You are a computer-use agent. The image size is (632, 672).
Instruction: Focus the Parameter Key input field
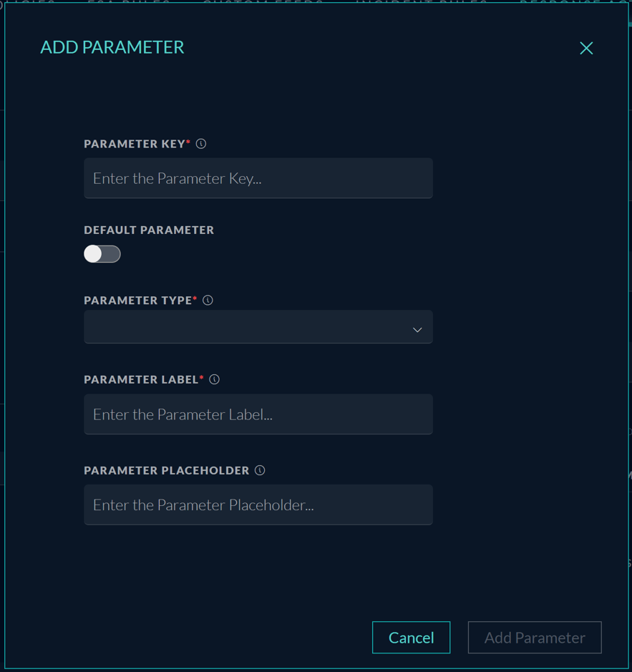258,178
